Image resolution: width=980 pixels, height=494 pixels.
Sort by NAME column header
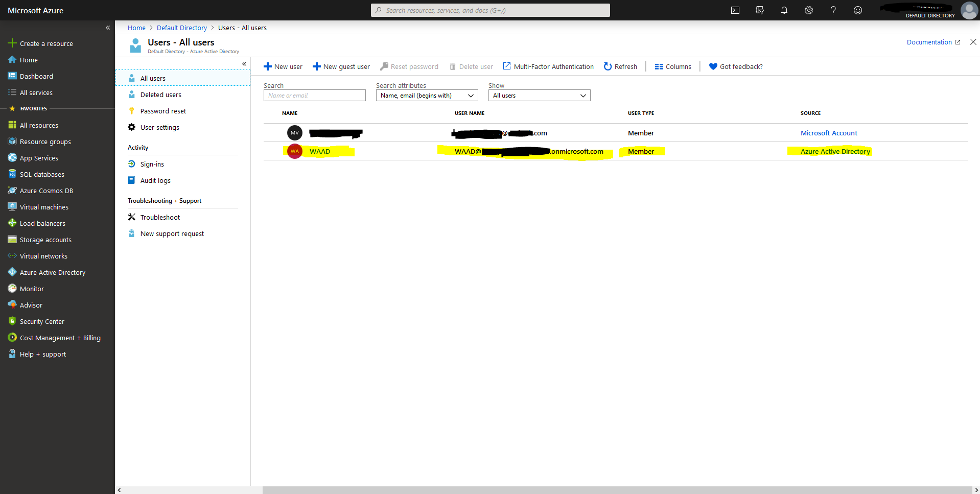tap(290, 113)
